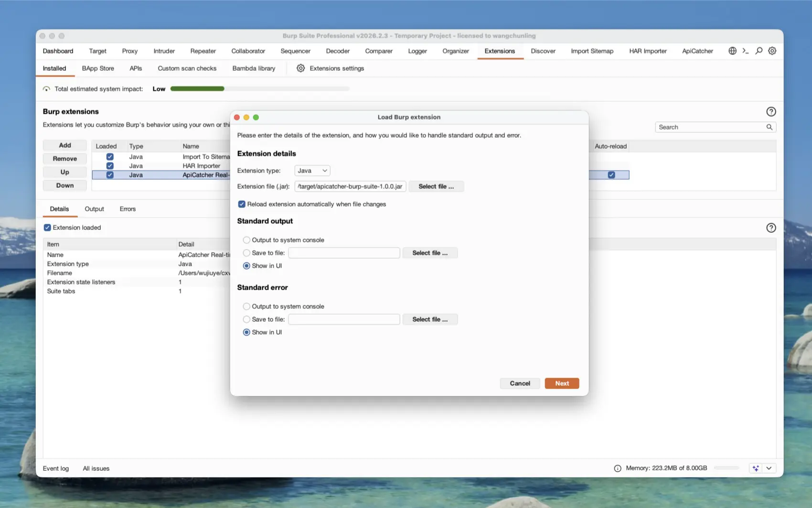
Task: Uncheck Loaded box for HAR Importer
Action: (110, 166)
